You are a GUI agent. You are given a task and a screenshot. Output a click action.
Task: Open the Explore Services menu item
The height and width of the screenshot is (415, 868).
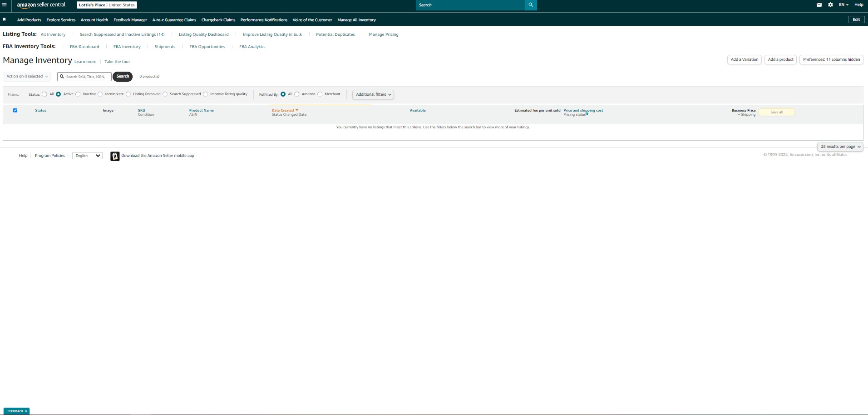61,20
